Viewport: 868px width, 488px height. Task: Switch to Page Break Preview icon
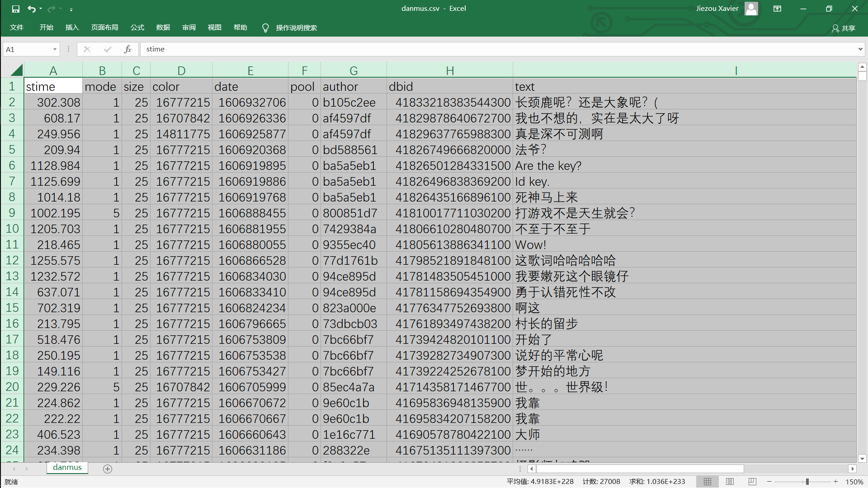click(x=752, y=482)
